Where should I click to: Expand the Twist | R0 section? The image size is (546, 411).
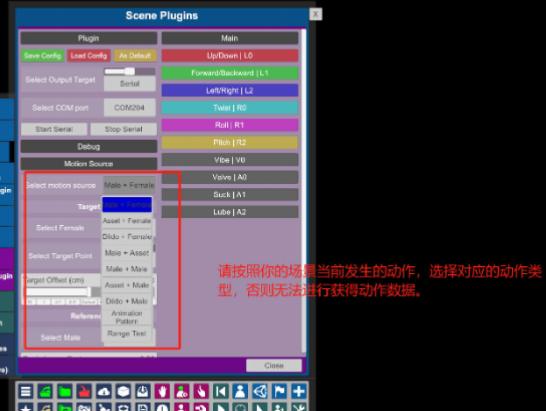pyautogui.click(x=230, y=108)
